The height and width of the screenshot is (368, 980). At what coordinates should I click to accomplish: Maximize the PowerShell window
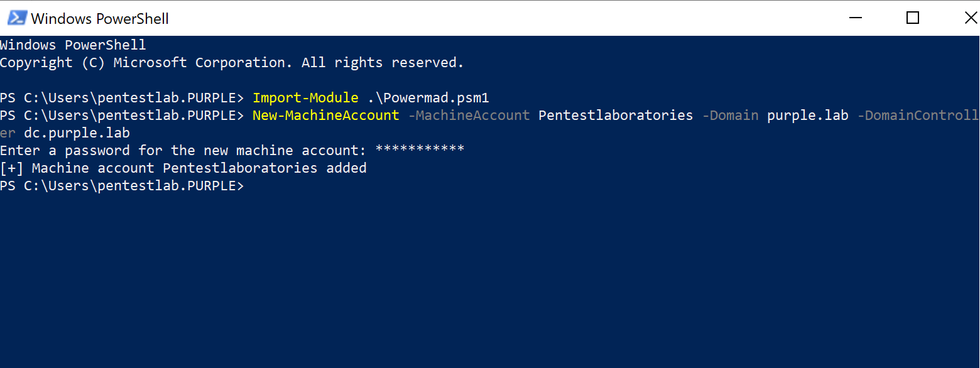913,18
